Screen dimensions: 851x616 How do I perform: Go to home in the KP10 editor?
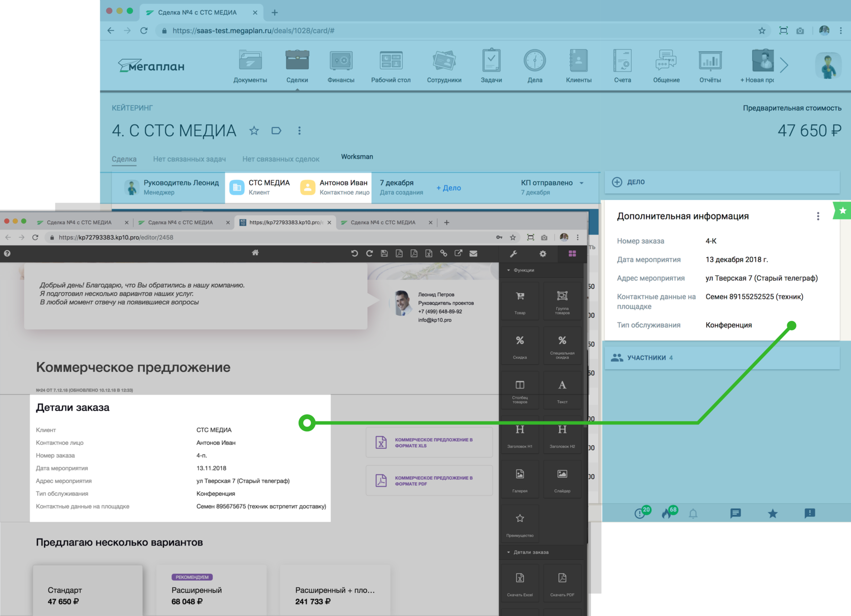click(x=255, y=253)
